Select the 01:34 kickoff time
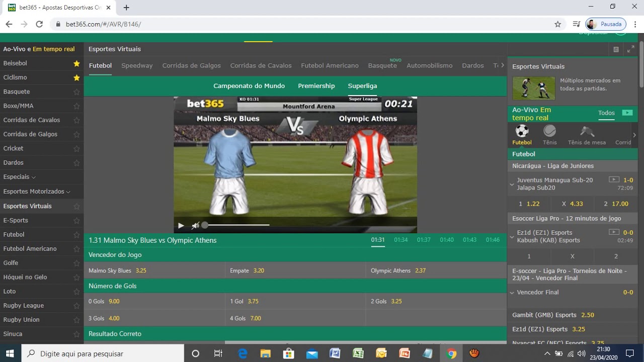This screenshot has height=362, width=644. pos(401,240)
